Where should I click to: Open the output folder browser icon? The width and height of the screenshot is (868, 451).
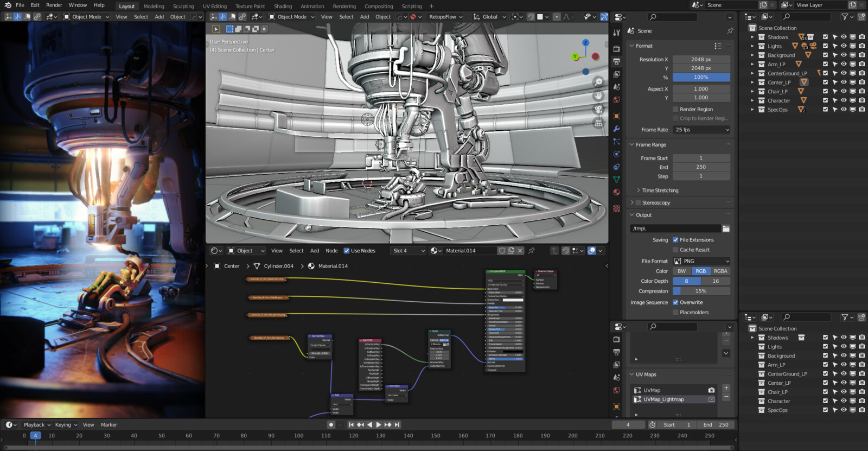(x=726, y=228)
